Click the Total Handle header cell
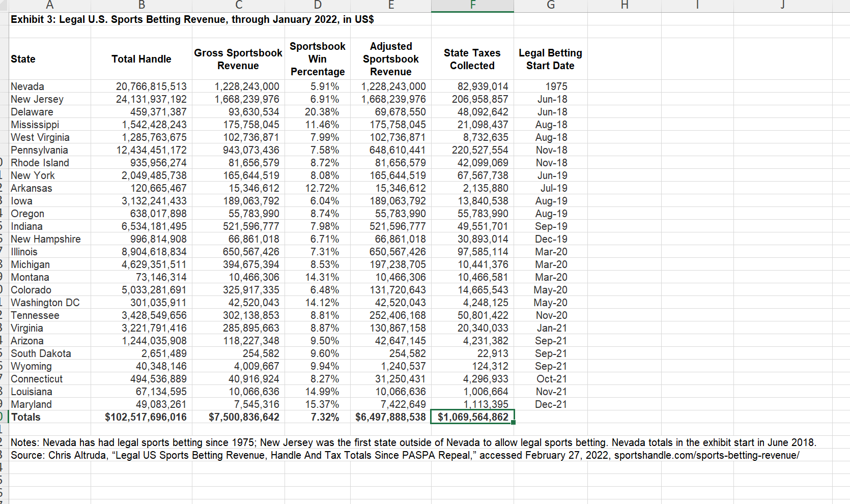 [x=141, y=59]
